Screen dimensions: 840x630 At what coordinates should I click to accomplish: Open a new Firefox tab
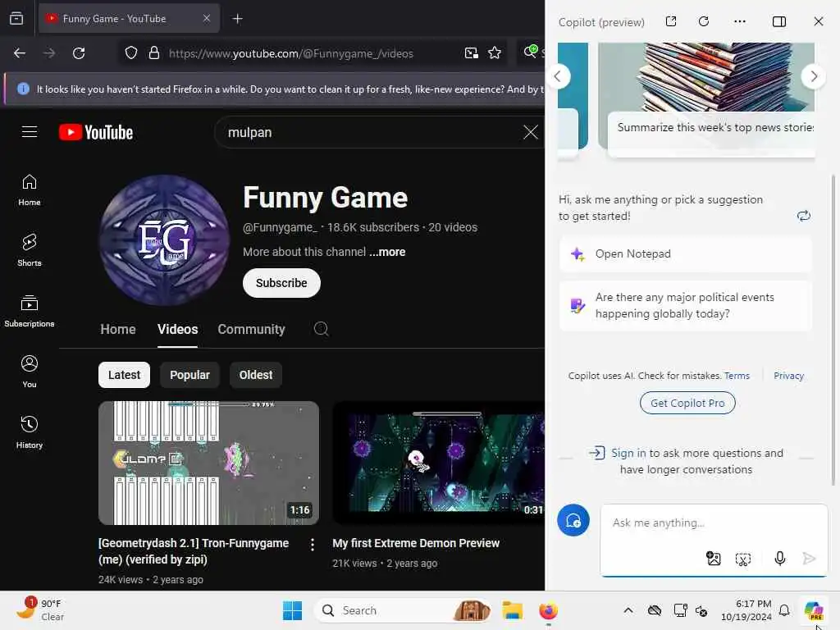(237, 19)
